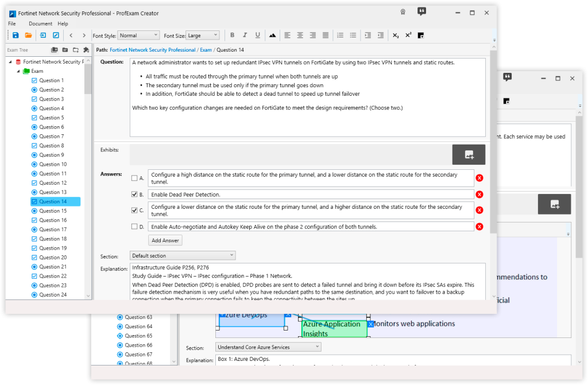
Task: Select Question 15 in exam tree
Action: coord(53,211)
